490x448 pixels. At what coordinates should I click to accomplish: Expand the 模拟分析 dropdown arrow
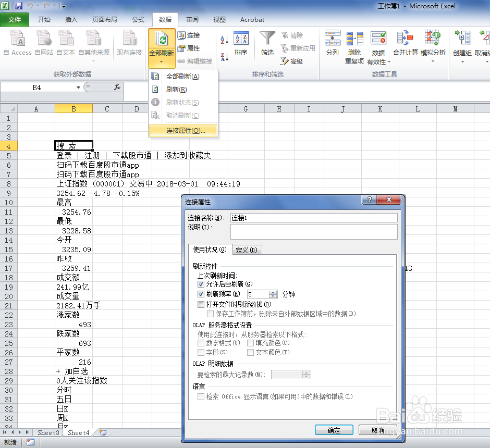[x=433, y=61]
